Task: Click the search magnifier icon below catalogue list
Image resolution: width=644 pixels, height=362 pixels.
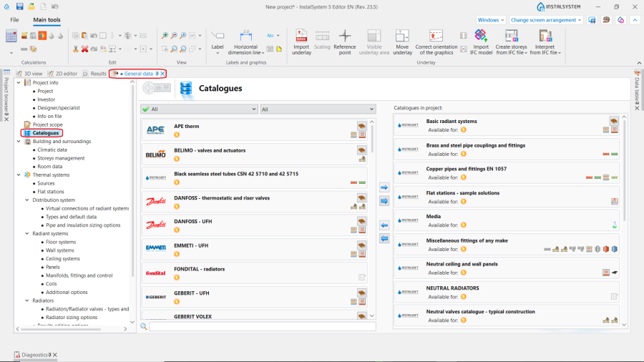Action: (144, 326)
